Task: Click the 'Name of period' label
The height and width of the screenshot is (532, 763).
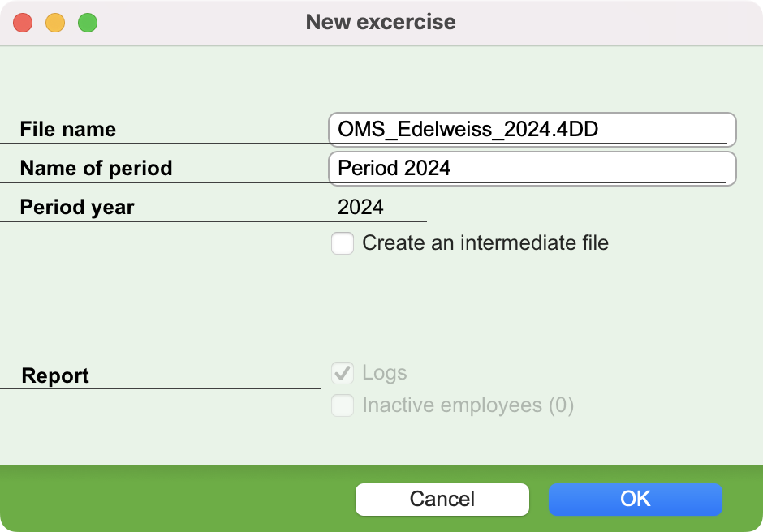Action: point(97,168)
